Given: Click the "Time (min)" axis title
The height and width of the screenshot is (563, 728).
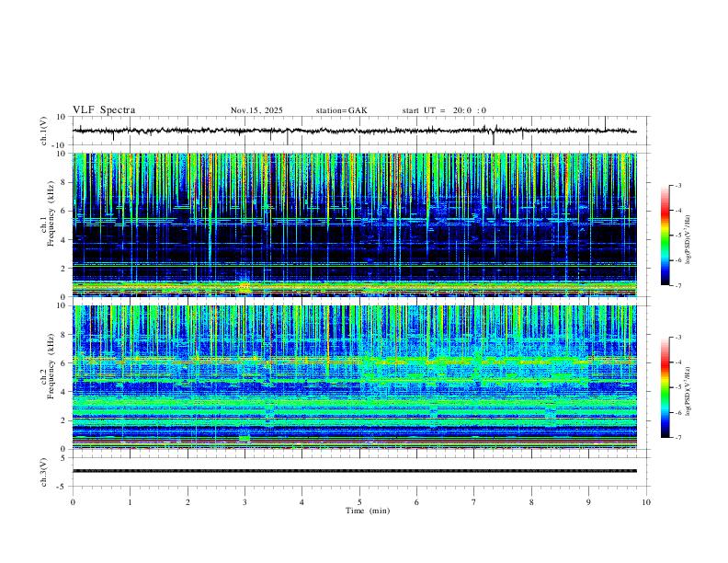Looking at the screenshot, I should pyautogui.click(x=368, y=511).
